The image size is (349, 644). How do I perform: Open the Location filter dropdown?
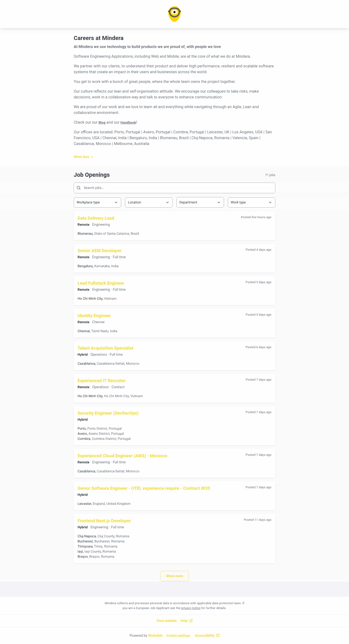click(x=149, y=202)
